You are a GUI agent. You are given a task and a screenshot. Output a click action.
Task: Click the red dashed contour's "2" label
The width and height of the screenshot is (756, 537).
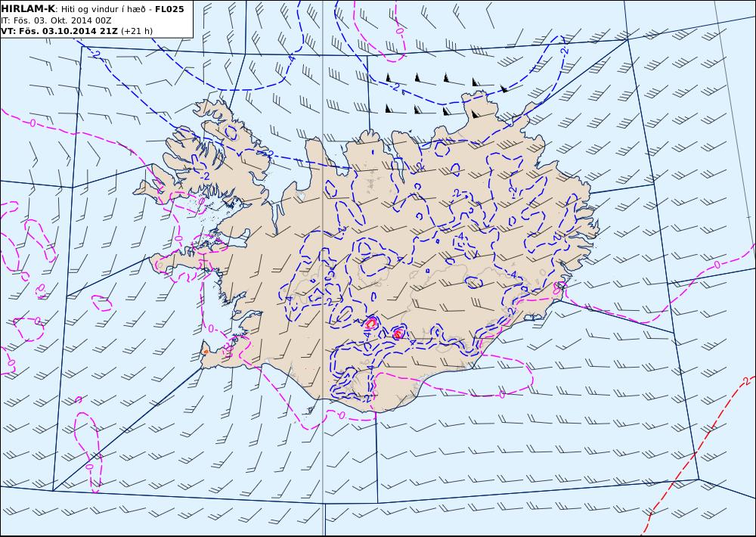747,380
